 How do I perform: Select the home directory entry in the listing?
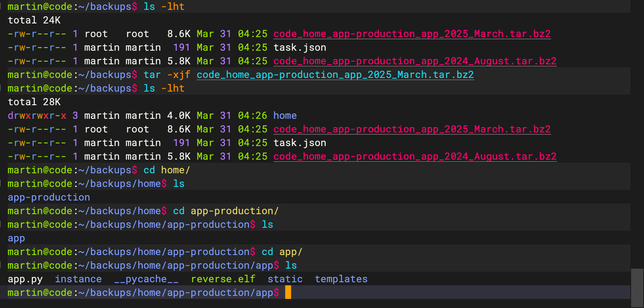(285, 115)
